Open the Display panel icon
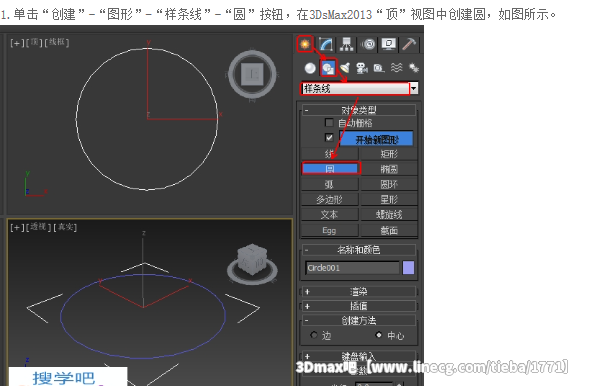 point(389,44)
